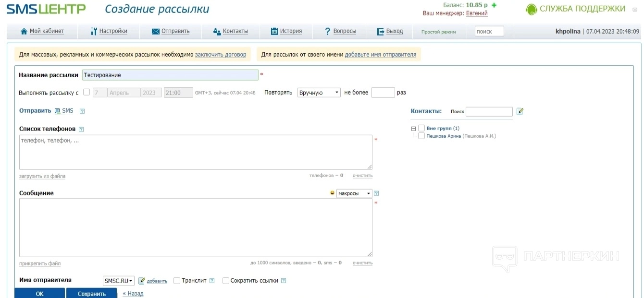Toggle the Транслит checkbox
Image resolution: width=644 pixels, height=298 pixels.
pyautogui.click(x=177, y=281)
